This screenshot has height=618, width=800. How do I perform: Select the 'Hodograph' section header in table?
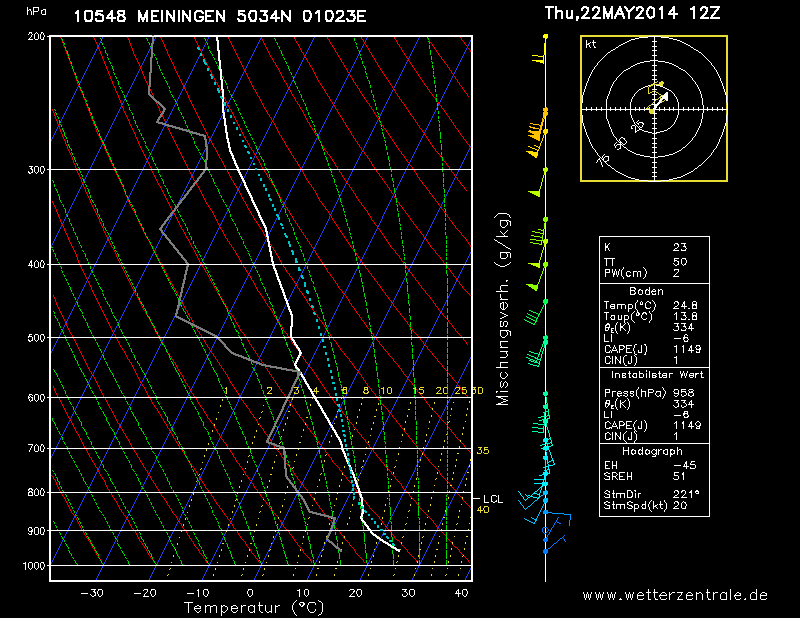652,452
